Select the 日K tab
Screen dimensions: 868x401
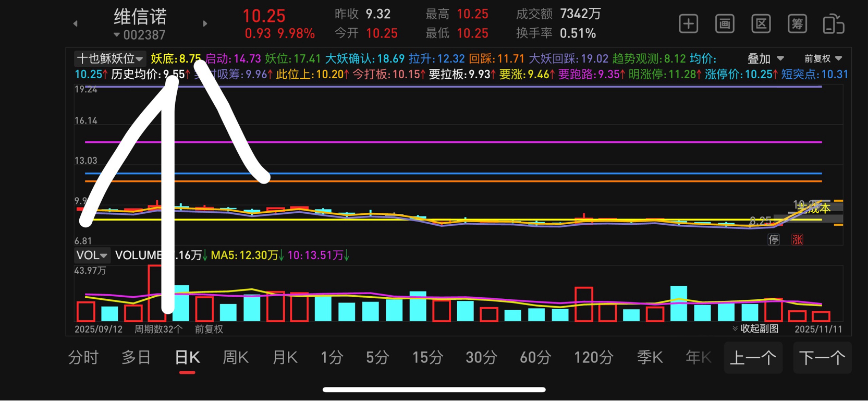tap(187, 358)
